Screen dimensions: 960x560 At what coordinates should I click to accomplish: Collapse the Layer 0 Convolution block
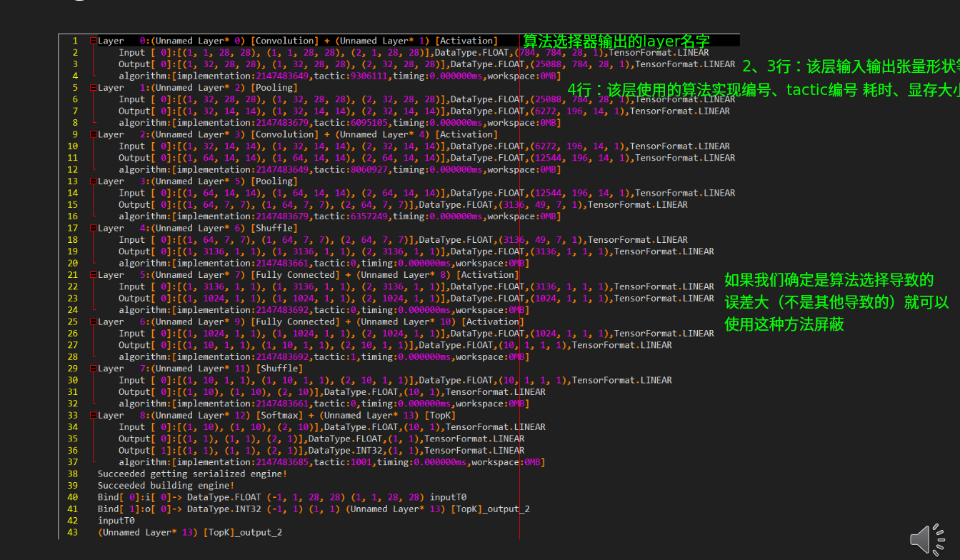click(93, 41)
